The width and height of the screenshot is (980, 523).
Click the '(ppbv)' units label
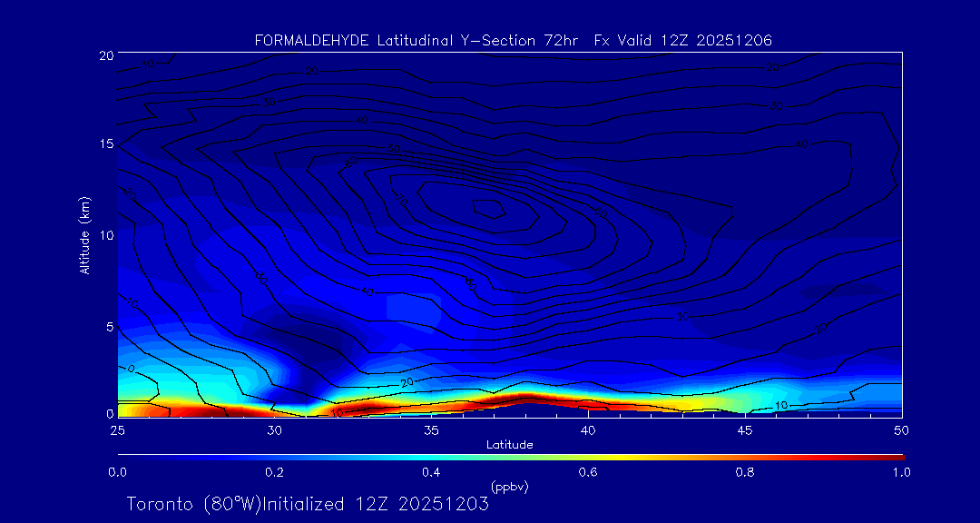pyautogui.click(x=509, y=487)
